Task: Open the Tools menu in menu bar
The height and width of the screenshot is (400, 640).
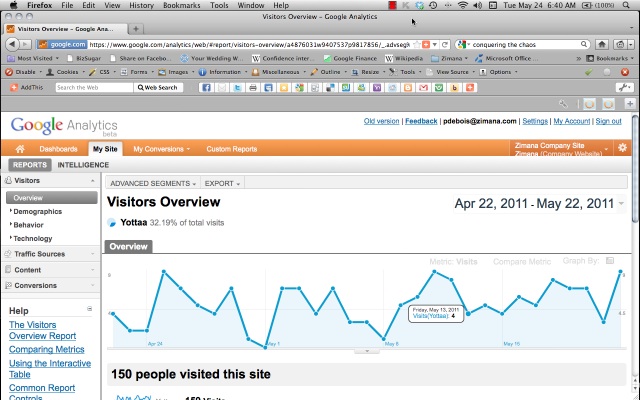Action: click(219, 5)
